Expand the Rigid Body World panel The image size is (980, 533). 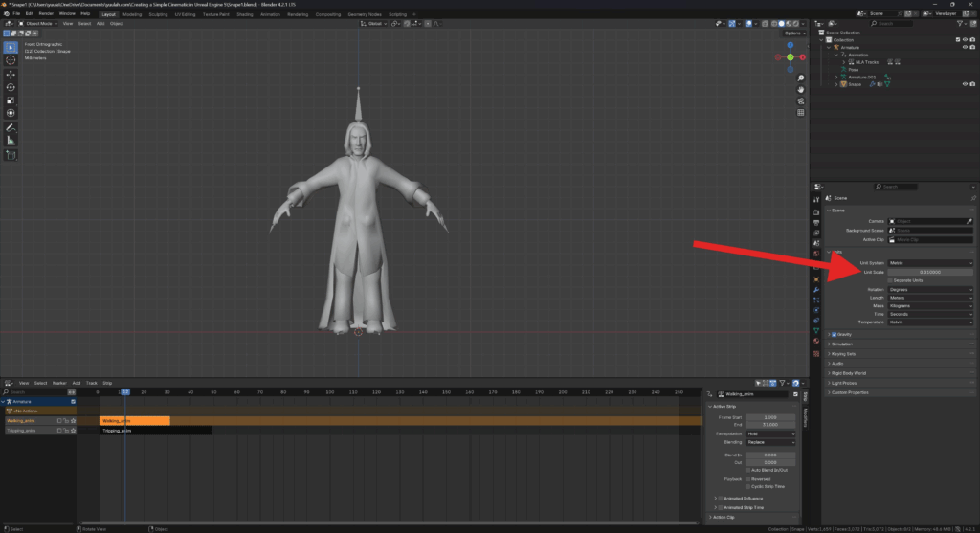click(x=850, y=372)
